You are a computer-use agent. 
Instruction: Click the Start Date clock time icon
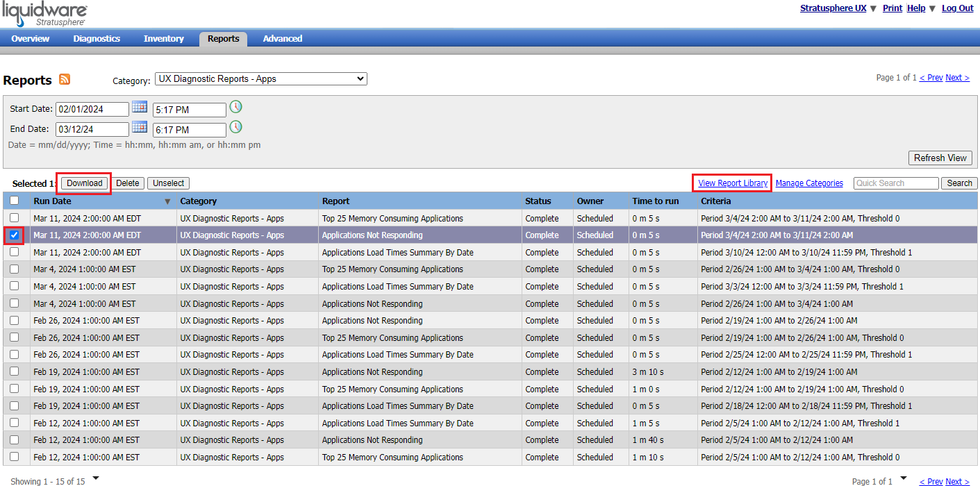pos(236,107)
